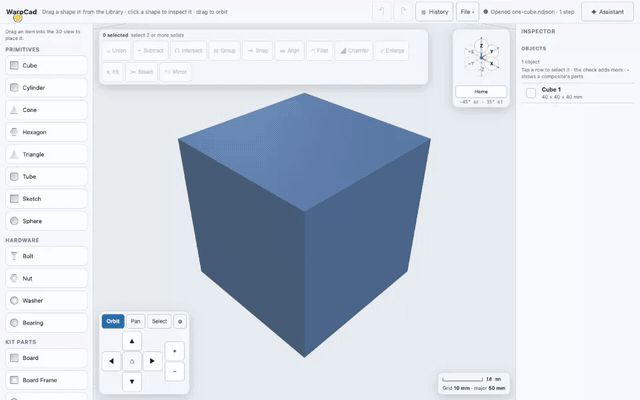Open the History panel
Viewport: 640px width, 400px height.
tap(434, 12)
